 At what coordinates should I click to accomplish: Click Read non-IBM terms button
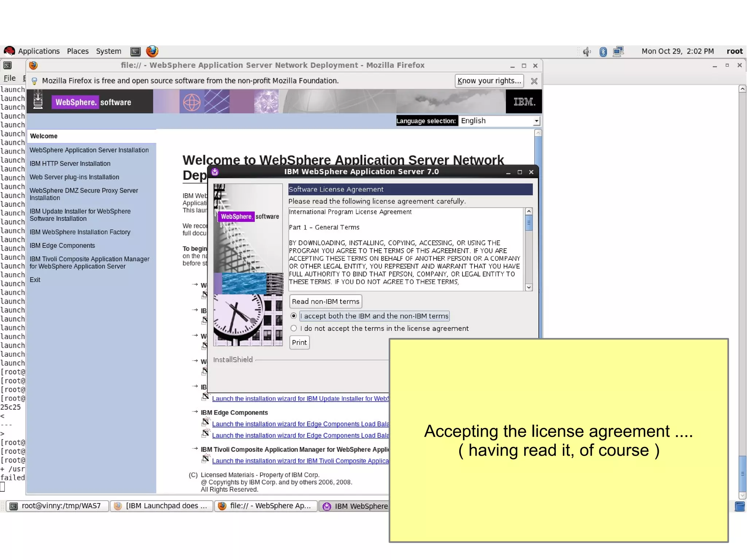325,302
